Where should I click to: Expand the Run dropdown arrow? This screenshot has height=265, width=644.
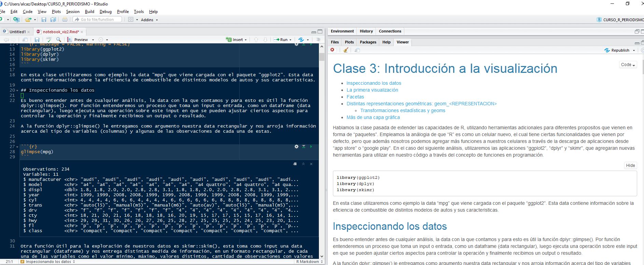tap(291, 40)
